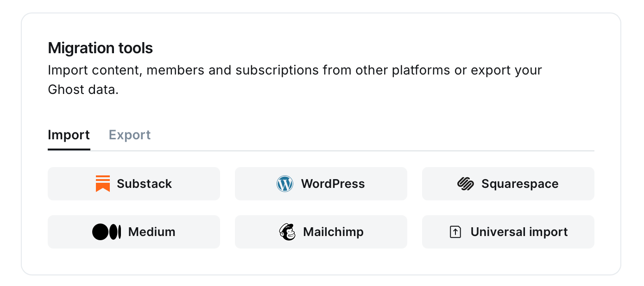Click the orange Substack bookmark icon
The width and height of the screenshot is (644, 286).
pyautogui.click(x=103, y=184)
